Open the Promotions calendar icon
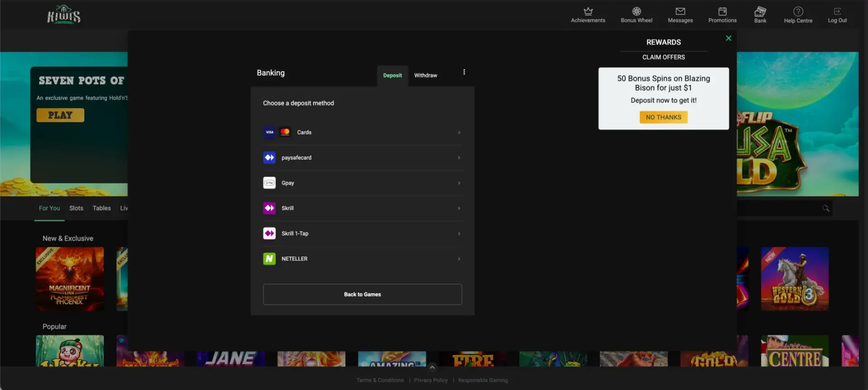This screenshot has width=868, height=390. tap(722, 11)
